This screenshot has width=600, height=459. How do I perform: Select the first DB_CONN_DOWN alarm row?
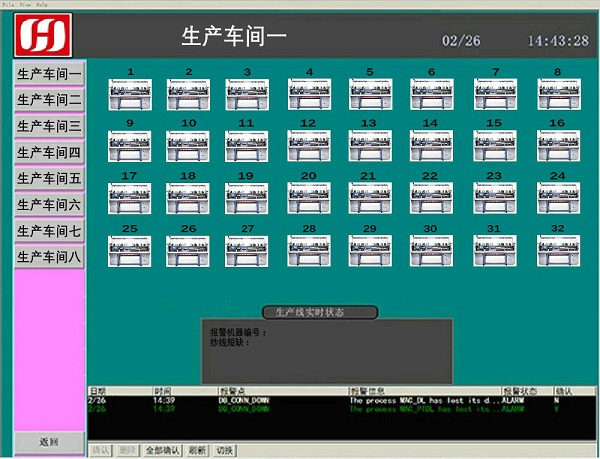(x=300, y=400)
